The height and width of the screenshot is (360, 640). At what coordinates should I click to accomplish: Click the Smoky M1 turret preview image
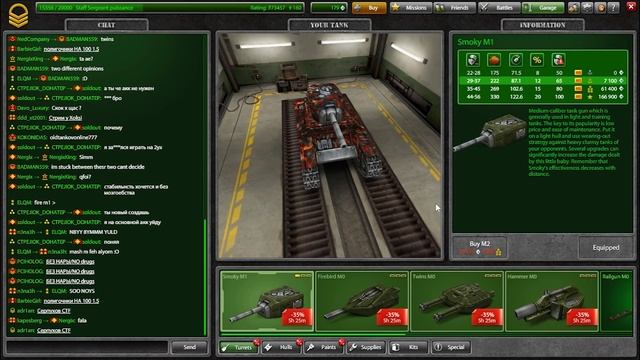coord(489,133)
